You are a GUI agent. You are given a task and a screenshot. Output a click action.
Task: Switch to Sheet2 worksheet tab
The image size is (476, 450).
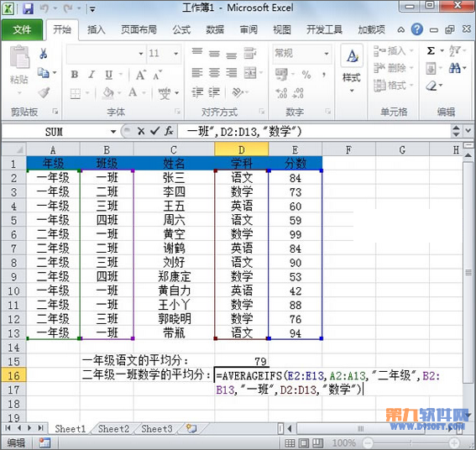[113, 429]
